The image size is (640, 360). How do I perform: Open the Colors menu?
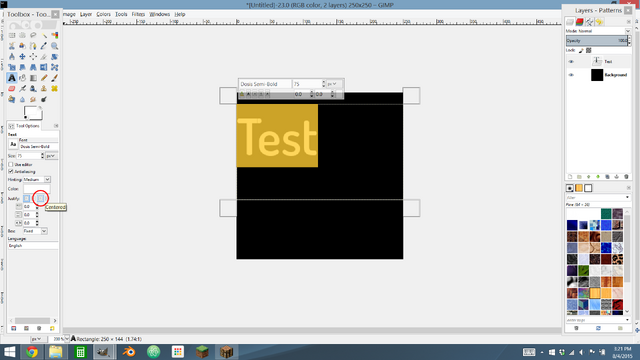pyautogui.click(x=103, y=14)
